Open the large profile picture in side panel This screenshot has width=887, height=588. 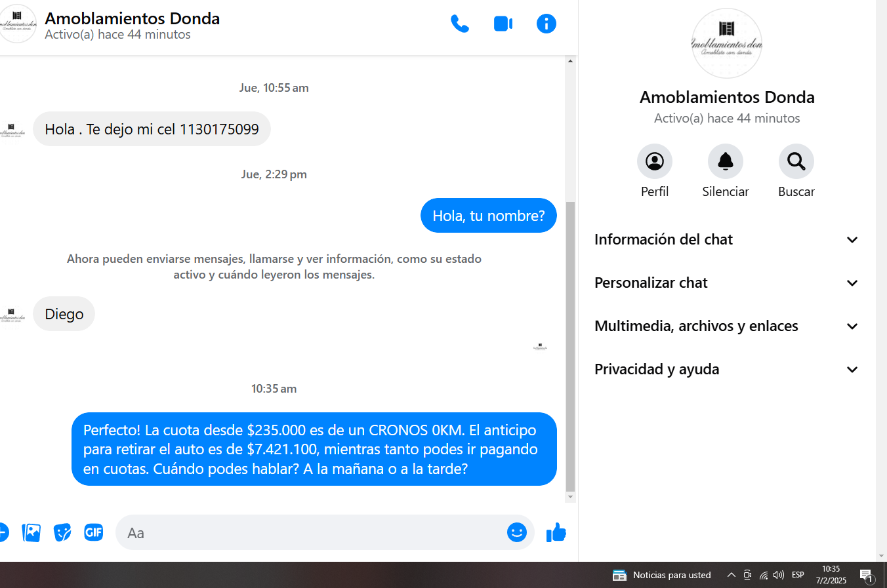point(727,44)
